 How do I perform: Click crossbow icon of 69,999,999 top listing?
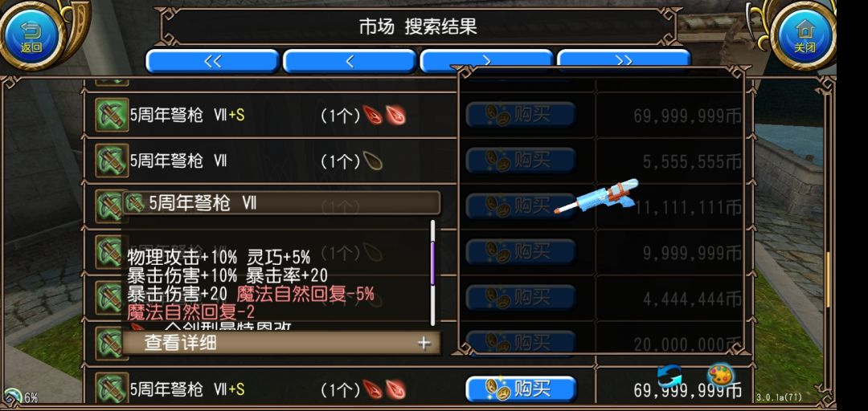[112, 115]
